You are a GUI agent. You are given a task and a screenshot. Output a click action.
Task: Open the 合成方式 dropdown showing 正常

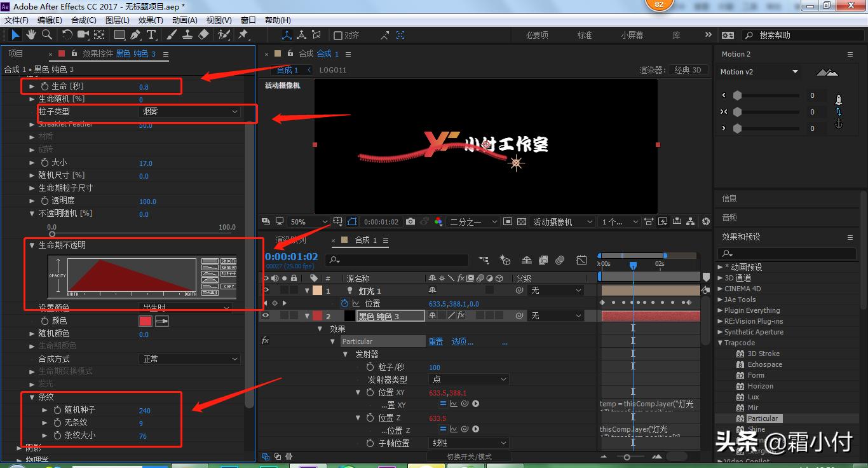pos(189,359)
